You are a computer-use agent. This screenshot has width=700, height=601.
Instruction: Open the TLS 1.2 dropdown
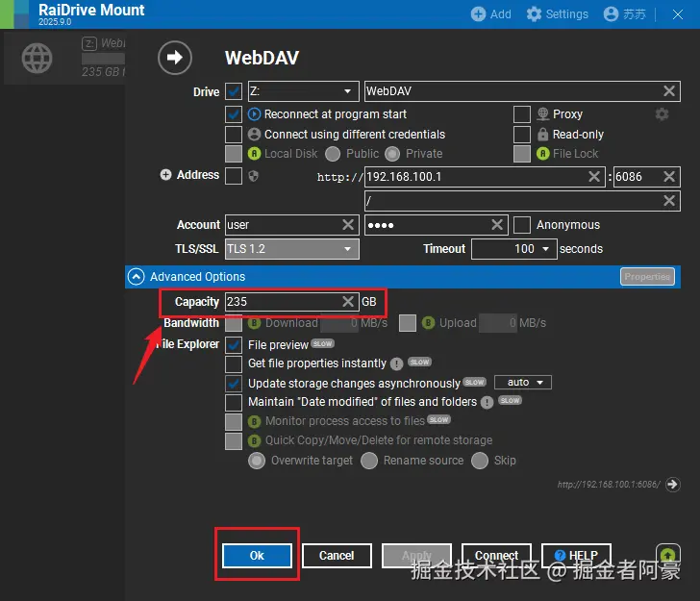click(292, 249)
